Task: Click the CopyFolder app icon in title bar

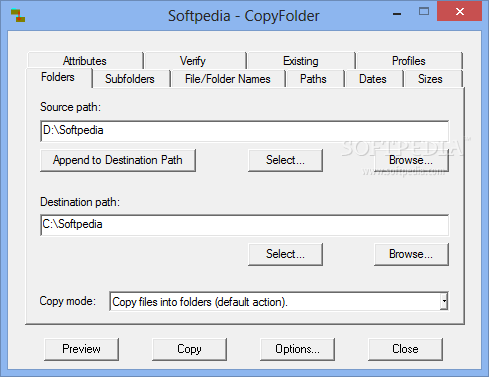Action: click(18, 16)
